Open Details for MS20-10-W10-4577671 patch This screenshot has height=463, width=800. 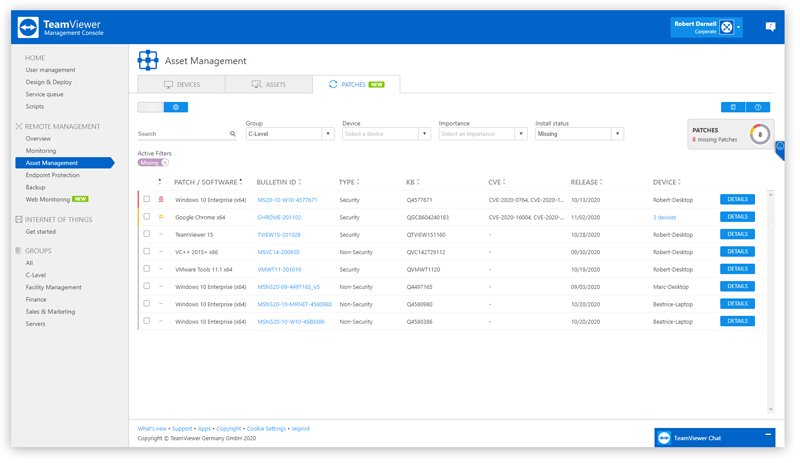pyautogui.click(x=737, y=200)
